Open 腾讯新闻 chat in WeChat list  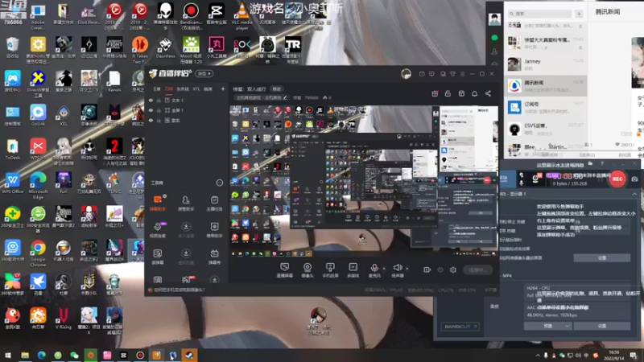[x=546, y=85]
